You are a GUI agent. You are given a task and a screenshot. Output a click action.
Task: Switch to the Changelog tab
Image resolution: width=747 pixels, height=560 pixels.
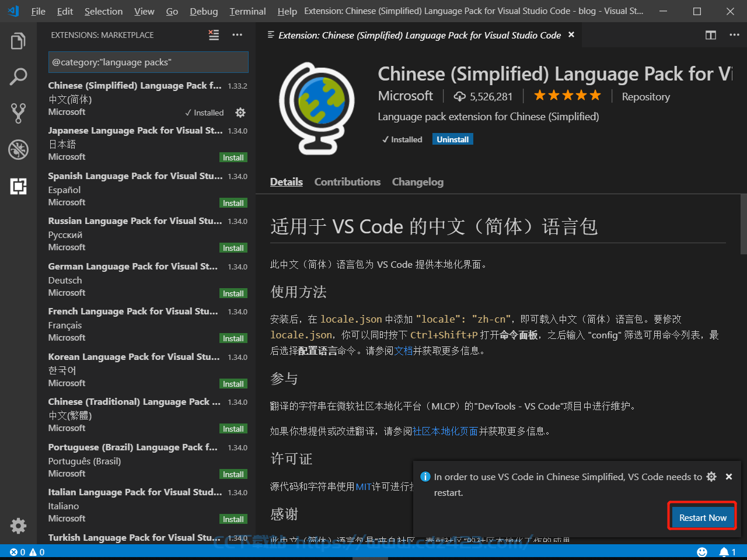tap(418, 182)
